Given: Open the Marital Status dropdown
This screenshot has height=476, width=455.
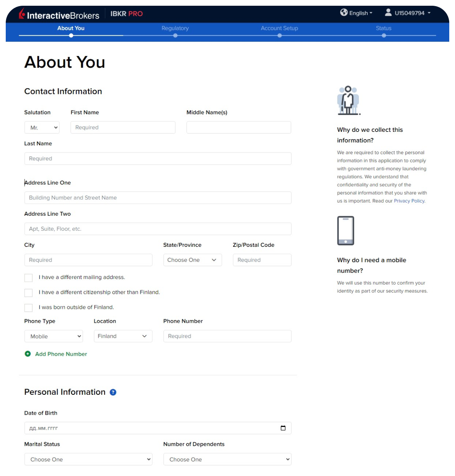Looking at the screenshot, I should point(88,459).
